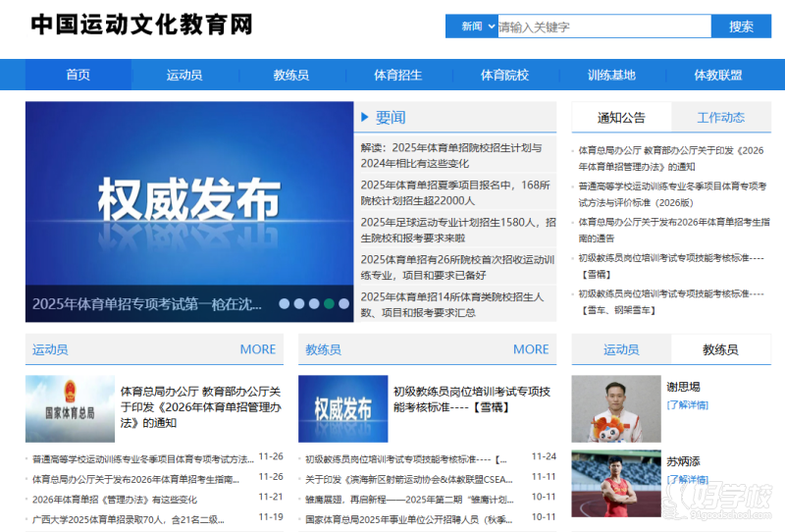Go to the 首页 navigation tab

(x=78, y=75)
